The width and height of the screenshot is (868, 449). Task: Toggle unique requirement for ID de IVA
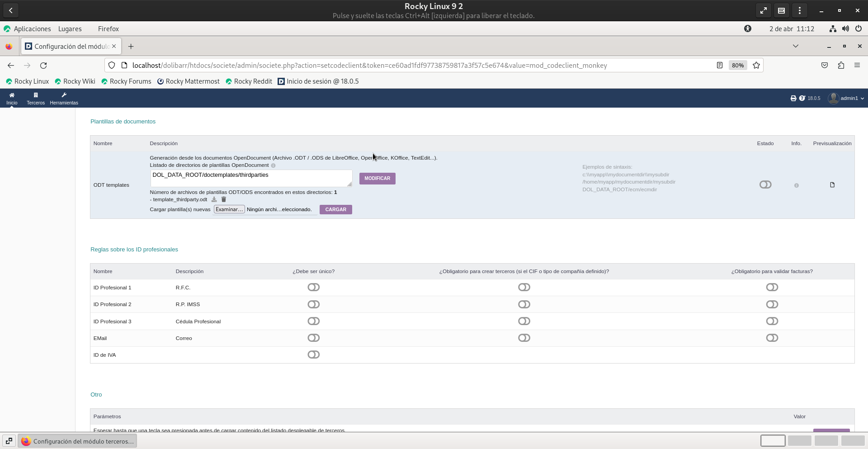[x=313, y=355]
